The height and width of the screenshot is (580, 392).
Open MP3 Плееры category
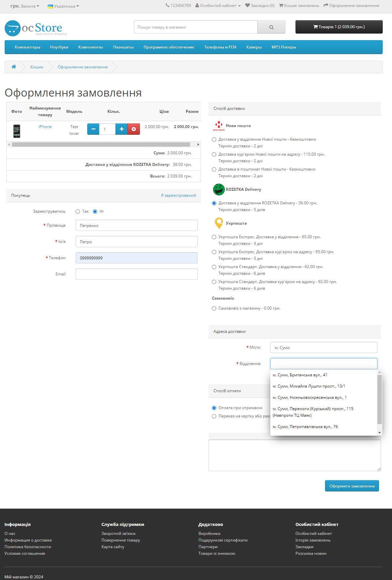284,47
